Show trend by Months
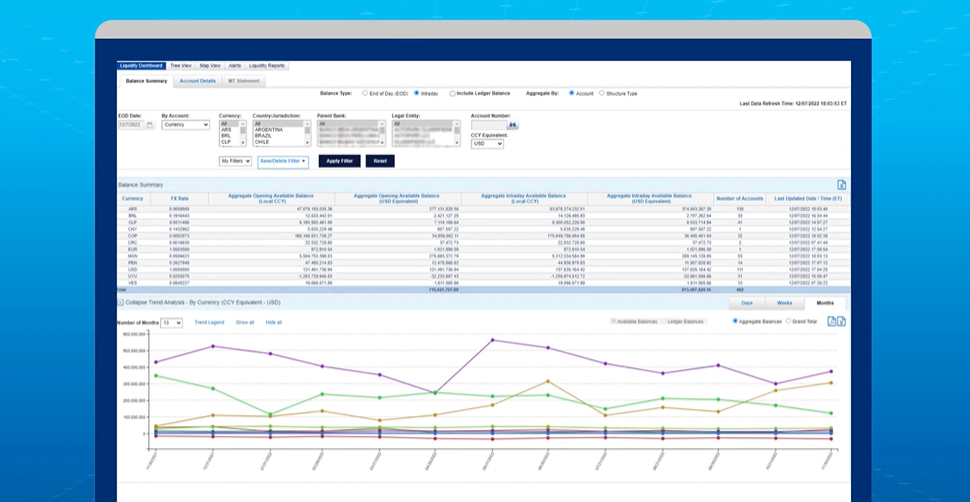 825,303
